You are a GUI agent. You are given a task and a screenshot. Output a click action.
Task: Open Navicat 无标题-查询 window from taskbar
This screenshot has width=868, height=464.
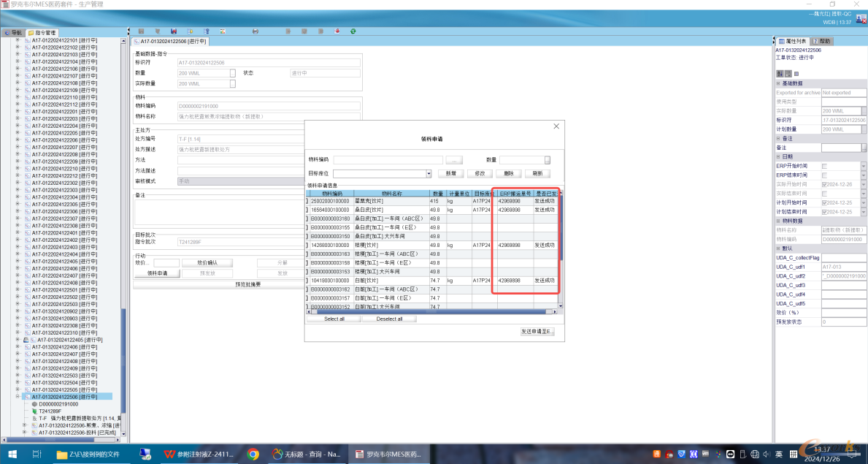307,454
